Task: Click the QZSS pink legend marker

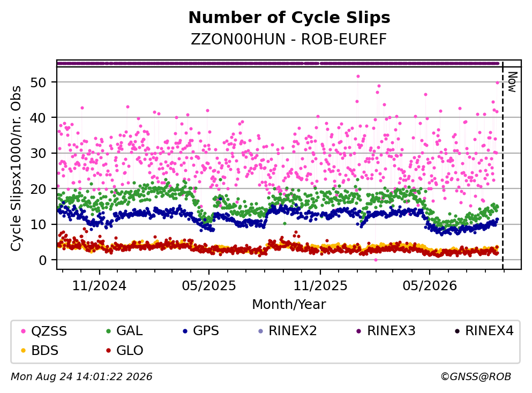Action: 24,331
